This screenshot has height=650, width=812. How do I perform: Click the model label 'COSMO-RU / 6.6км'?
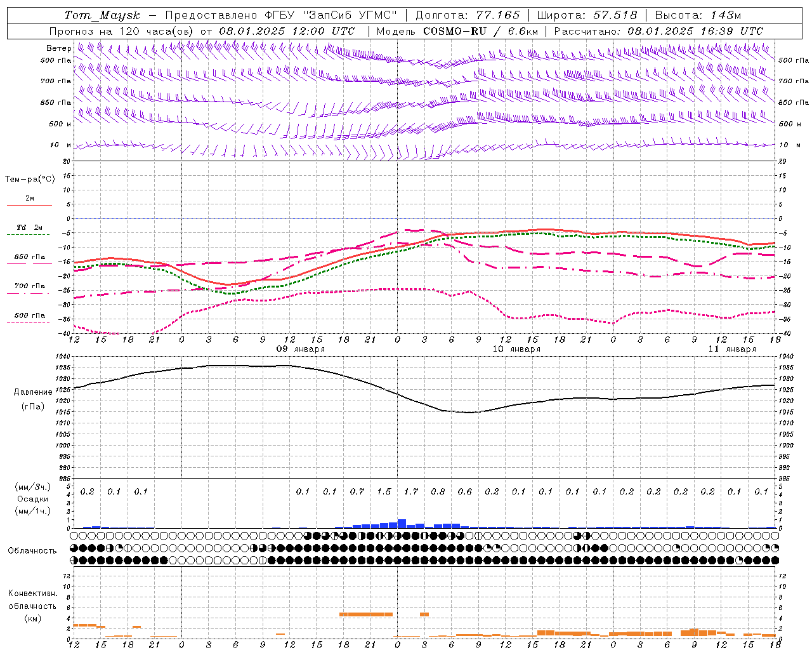tap(481, 31)
